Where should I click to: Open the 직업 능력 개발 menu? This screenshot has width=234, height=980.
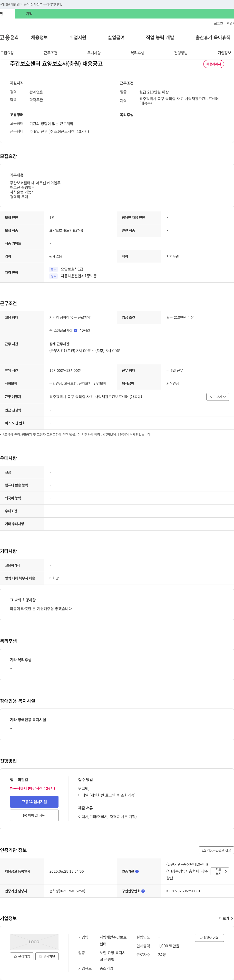(160, 37)
